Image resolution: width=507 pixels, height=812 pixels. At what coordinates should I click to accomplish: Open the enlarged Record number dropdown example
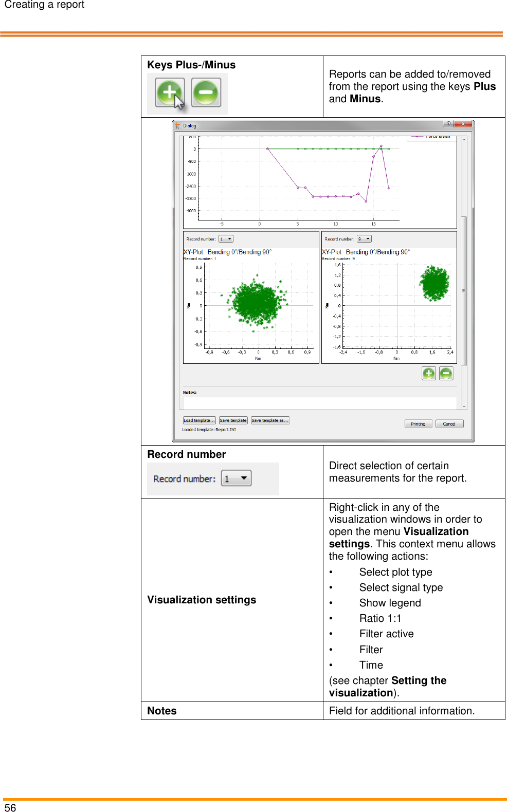(237, 478)
